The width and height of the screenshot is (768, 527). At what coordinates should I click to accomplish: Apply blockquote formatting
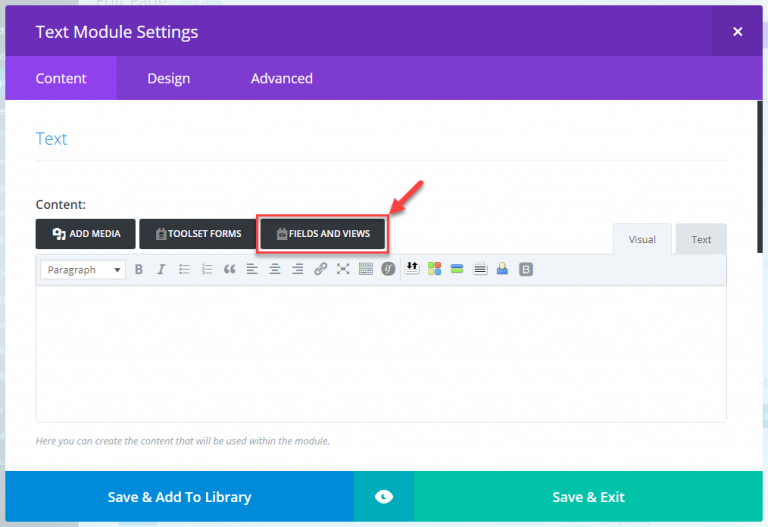[x=229, y=269]
